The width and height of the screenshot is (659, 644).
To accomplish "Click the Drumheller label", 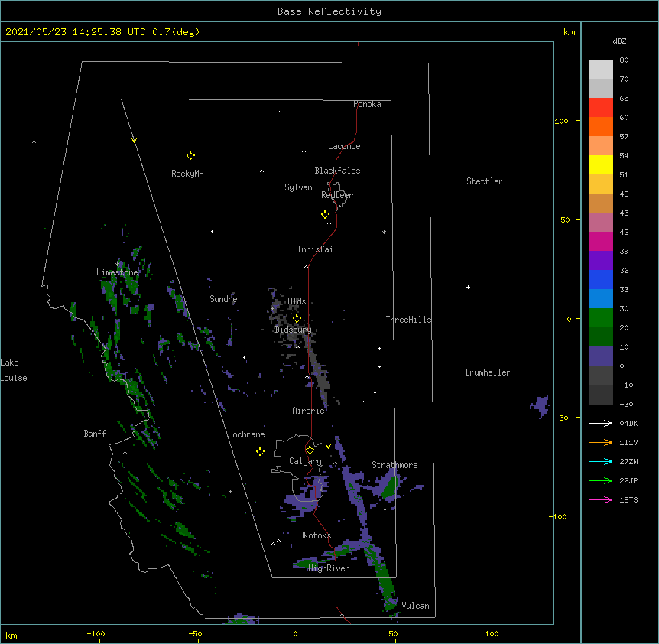I will [488, 372].
